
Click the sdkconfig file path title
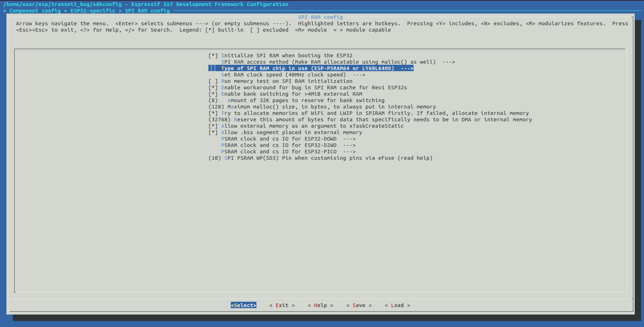(x=62, y=4)
